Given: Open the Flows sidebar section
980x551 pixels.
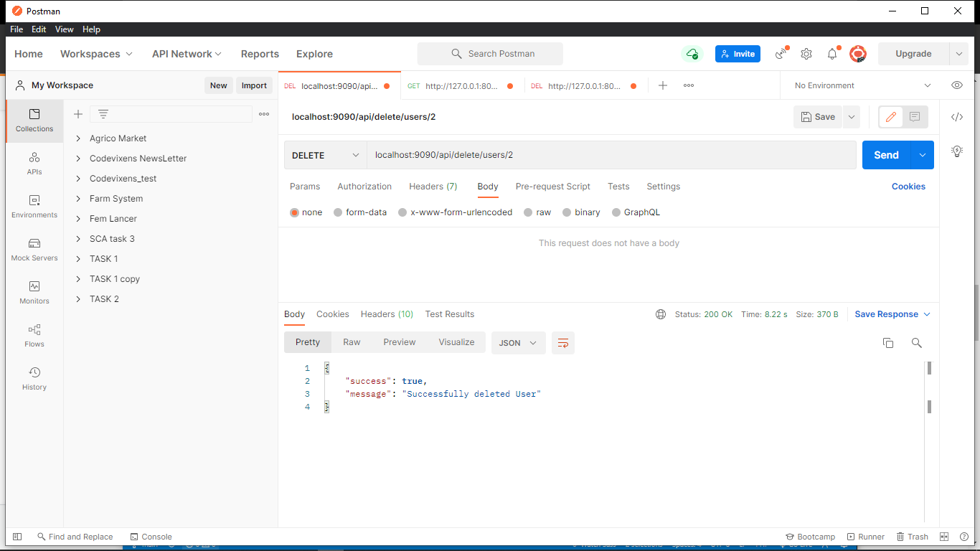Looking at the screenshot, I should (34, 335).
